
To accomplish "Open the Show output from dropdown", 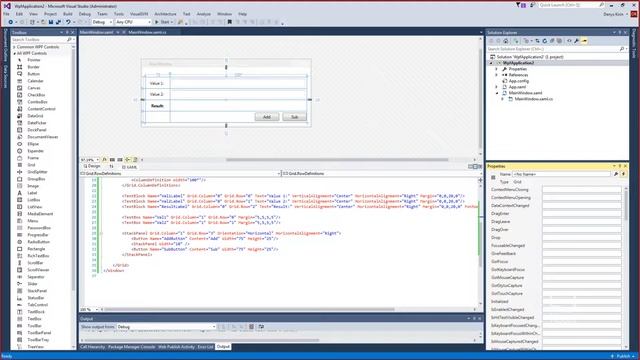I will pos(166,327).
